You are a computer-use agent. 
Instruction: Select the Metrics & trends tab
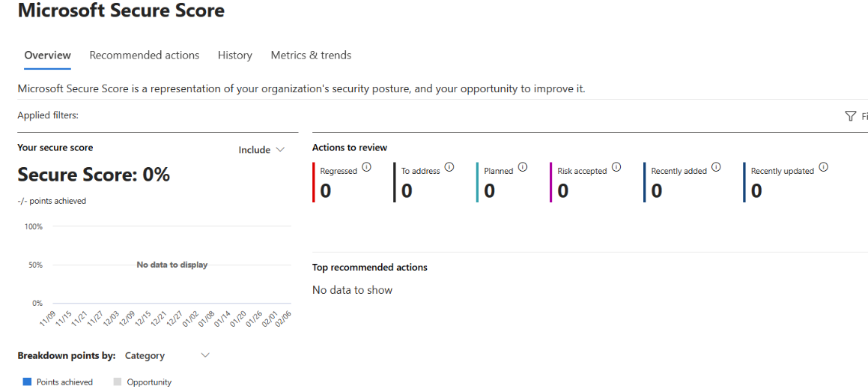pos(311,55)
